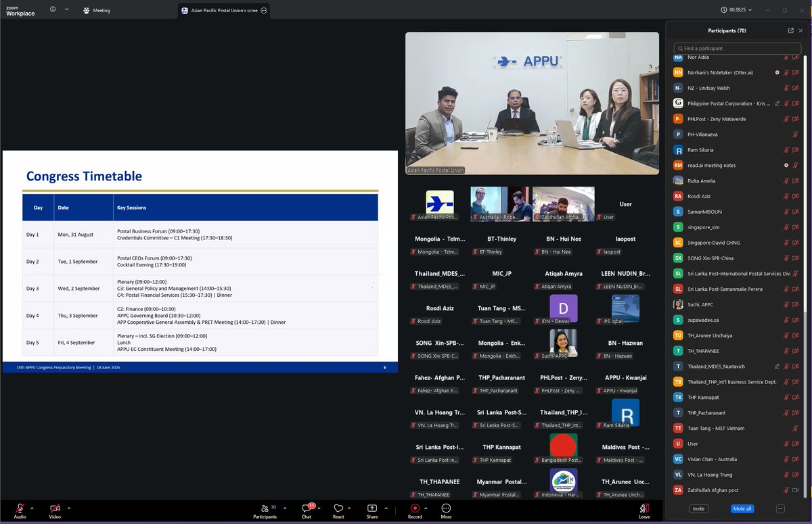Click mic icon for Tuan Tang - MST Vietnam
The image size is (812, 524).
click(795, 428)
